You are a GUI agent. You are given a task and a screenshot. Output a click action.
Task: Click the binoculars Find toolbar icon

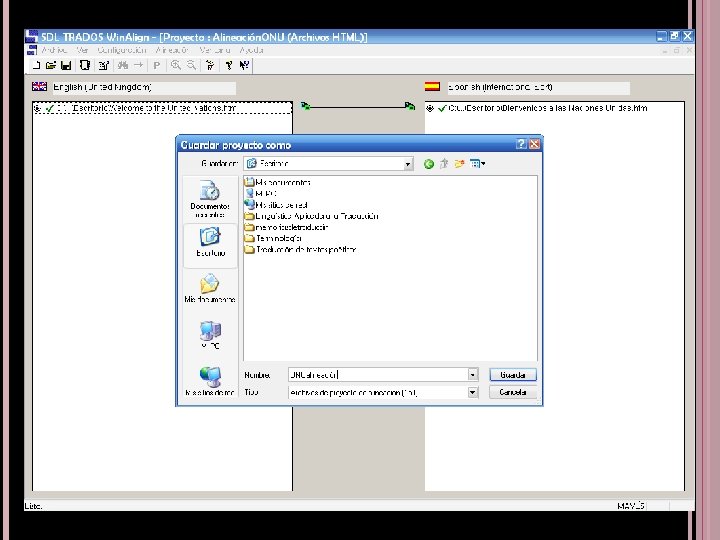pos(123,65)
